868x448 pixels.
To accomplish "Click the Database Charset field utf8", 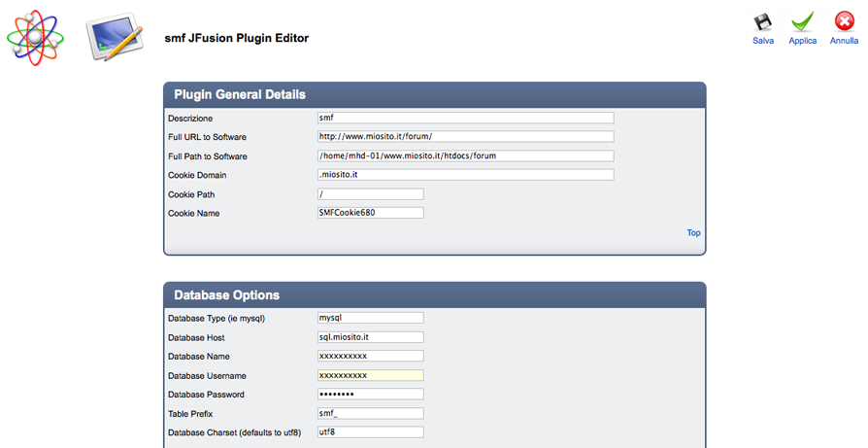I will tap(370, 432).
